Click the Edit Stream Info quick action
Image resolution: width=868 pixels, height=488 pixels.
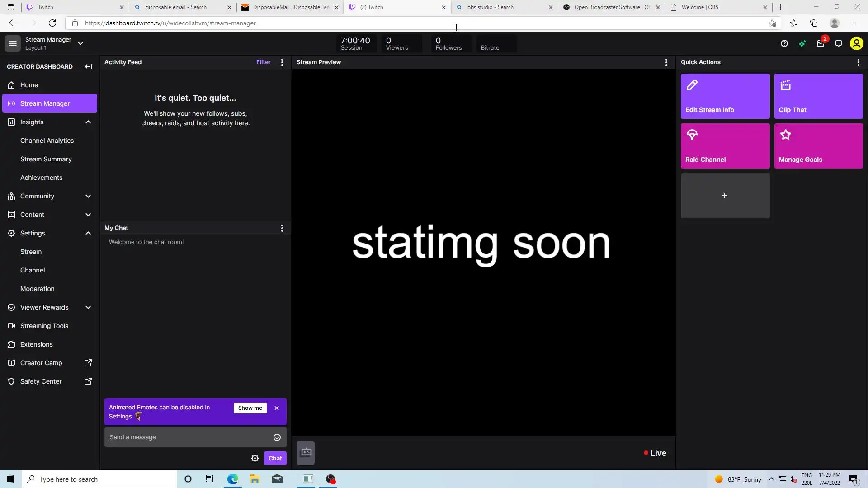[x=725, y=96]
